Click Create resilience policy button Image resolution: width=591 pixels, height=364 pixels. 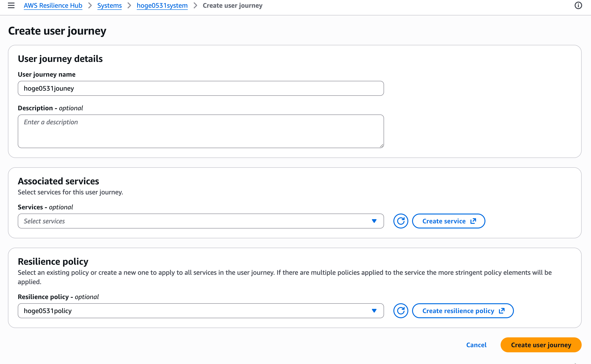click(x=463, y=310)
